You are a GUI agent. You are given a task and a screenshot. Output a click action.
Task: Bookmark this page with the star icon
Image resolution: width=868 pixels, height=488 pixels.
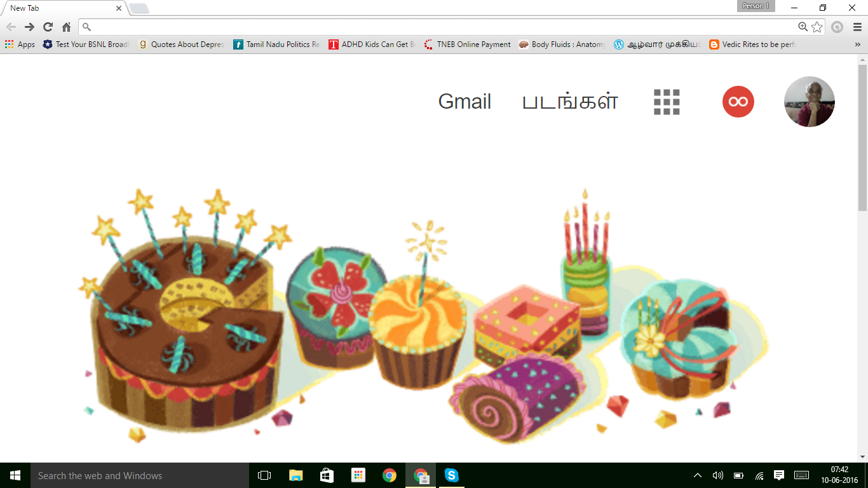point(817,27)
